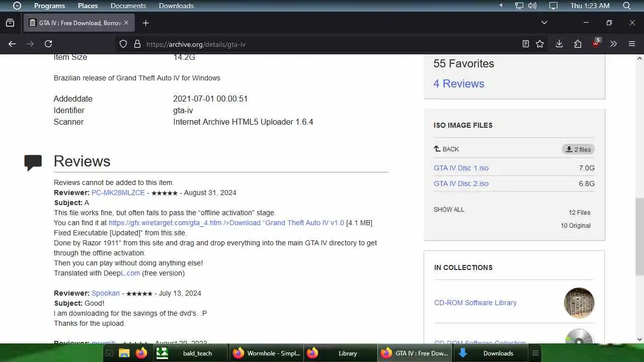
Task: Open the Programs menu
Action: [x=49, y=6]
